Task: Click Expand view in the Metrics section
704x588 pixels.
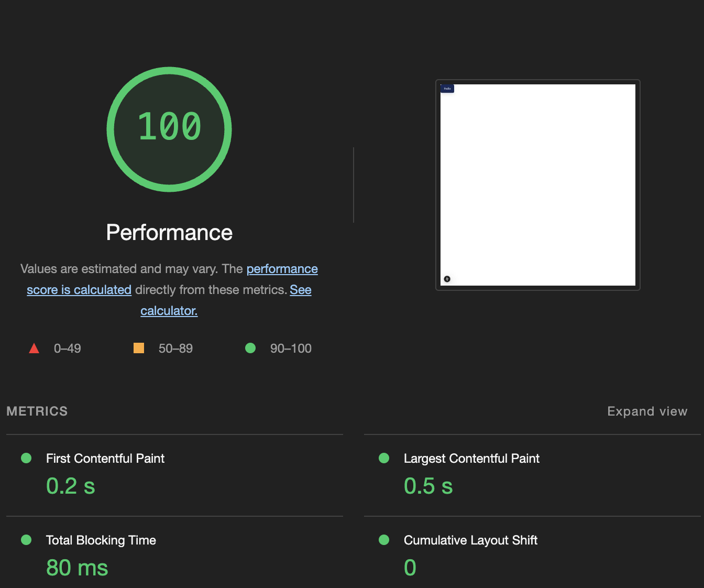Action: tap(647, 411)
